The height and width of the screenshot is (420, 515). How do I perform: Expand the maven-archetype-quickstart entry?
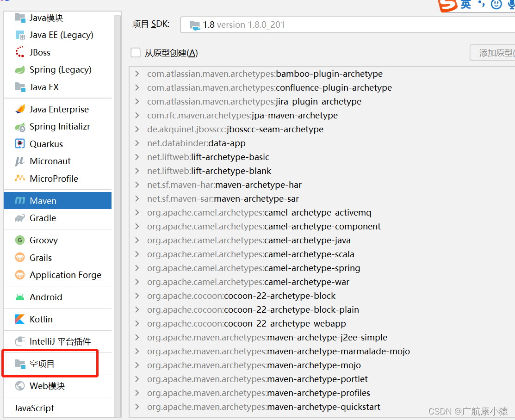(137, 407)
